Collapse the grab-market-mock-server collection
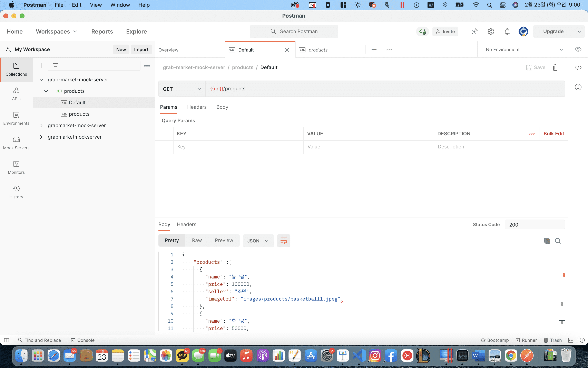 (x=41, y=80)
